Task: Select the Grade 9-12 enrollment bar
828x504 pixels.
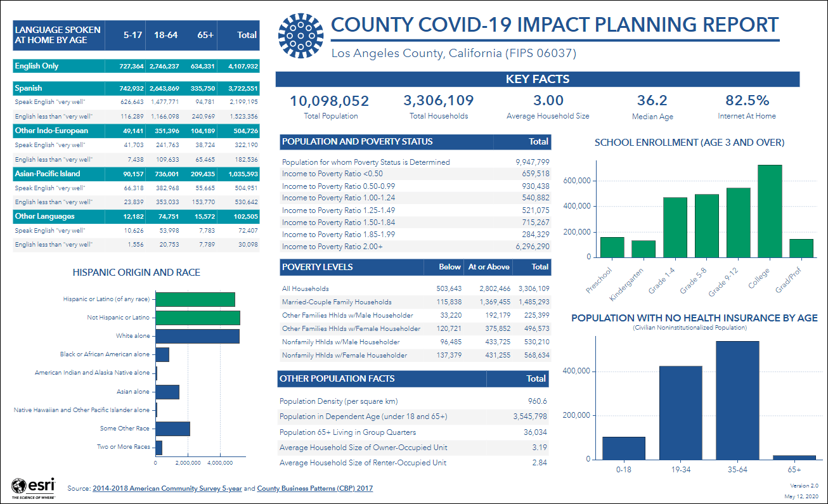Action: tap(738, 223)
